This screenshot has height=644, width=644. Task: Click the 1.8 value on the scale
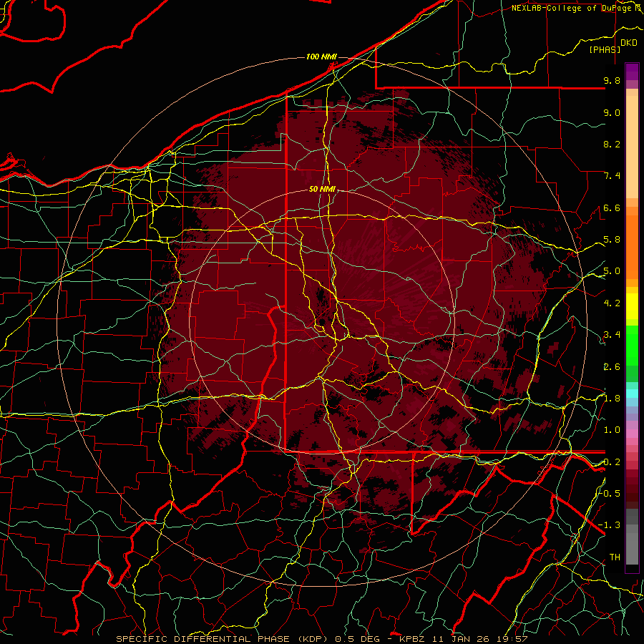pyautogui.click(x=612, y=399)
